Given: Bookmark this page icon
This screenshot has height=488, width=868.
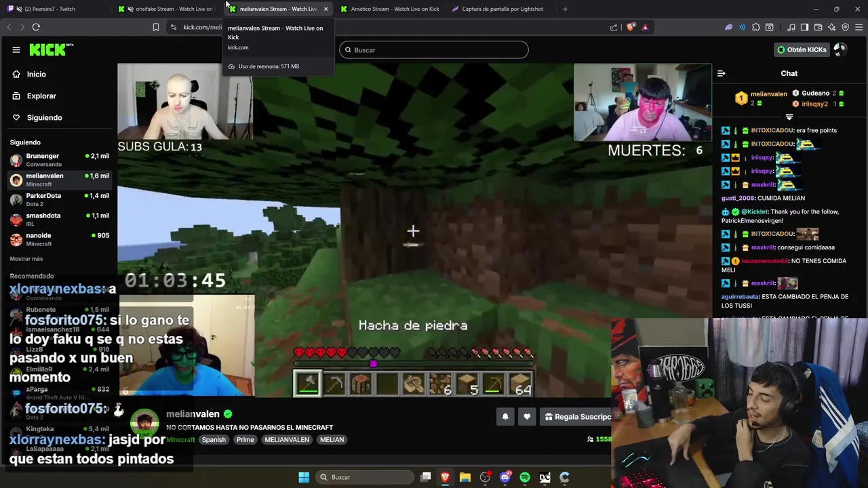Looking at the screenshot, I should click(x=156, y=27).
